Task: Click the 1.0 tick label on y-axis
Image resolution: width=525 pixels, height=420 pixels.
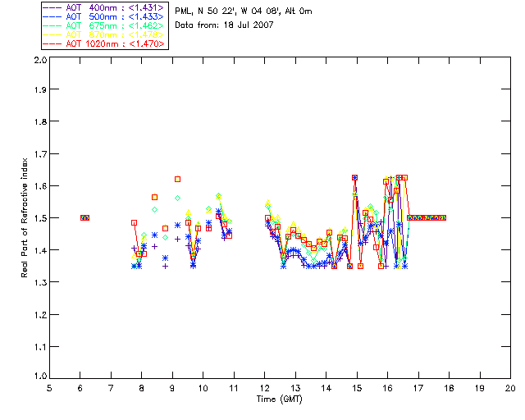Action: click(x=39, y=377)
